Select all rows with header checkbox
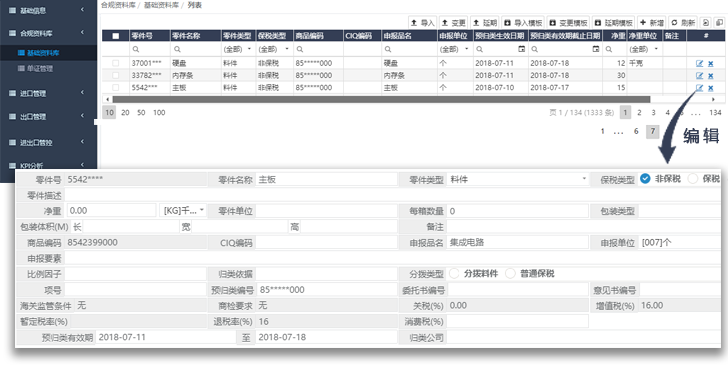 click(116, 36)
